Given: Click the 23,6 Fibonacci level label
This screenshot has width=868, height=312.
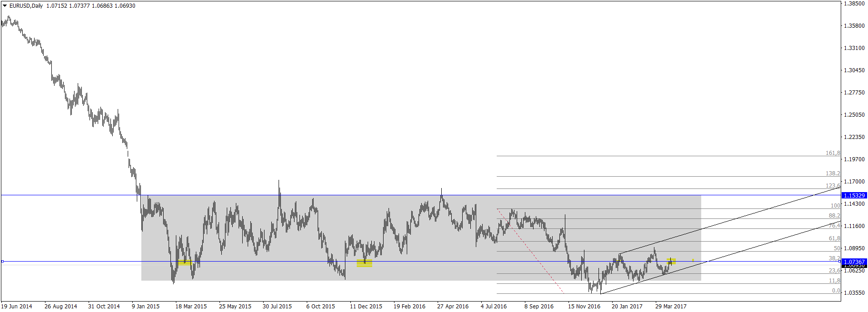Looking at the screenshot, I should (834, 271).
